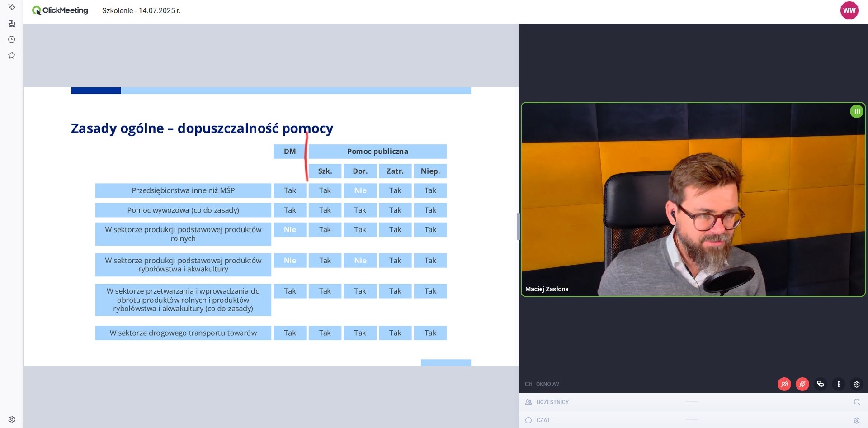
Task: Click the OKNO AV panel label
Action: [547, 384]
